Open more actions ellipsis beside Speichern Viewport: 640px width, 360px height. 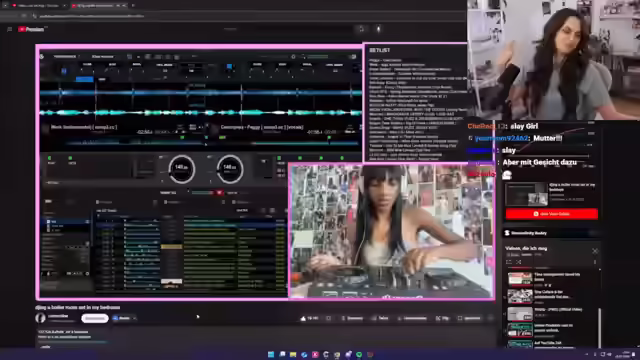pos(491,318)
